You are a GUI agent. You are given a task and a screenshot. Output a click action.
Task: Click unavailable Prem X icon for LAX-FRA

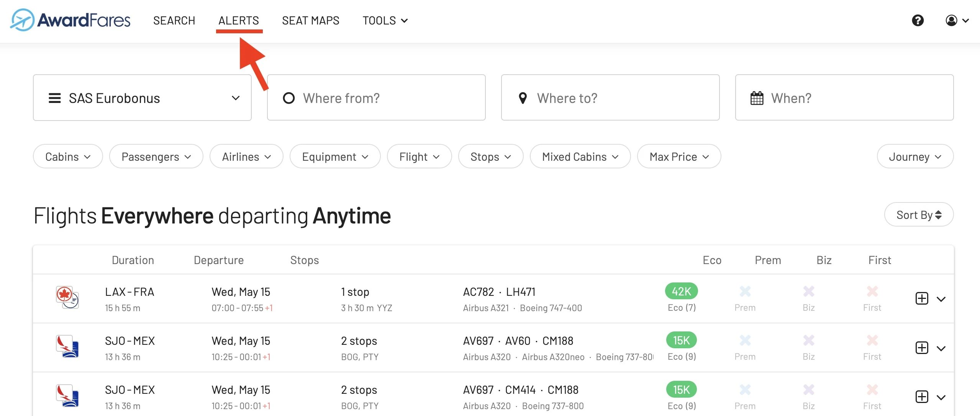745,291
